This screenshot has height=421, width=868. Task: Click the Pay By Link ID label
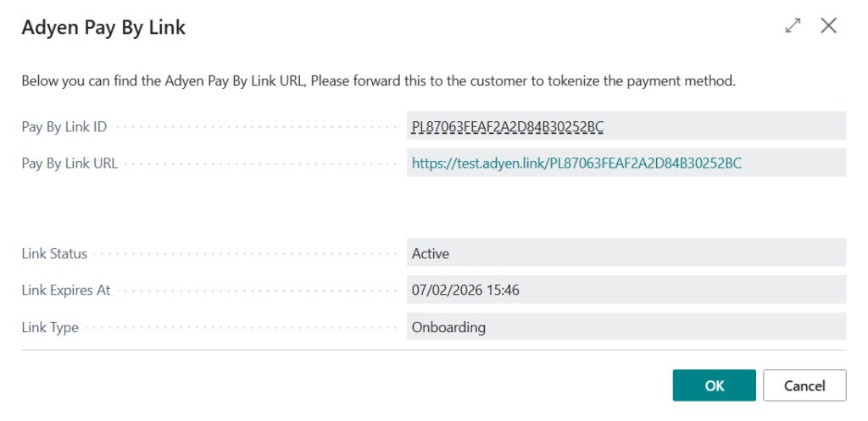64,127
